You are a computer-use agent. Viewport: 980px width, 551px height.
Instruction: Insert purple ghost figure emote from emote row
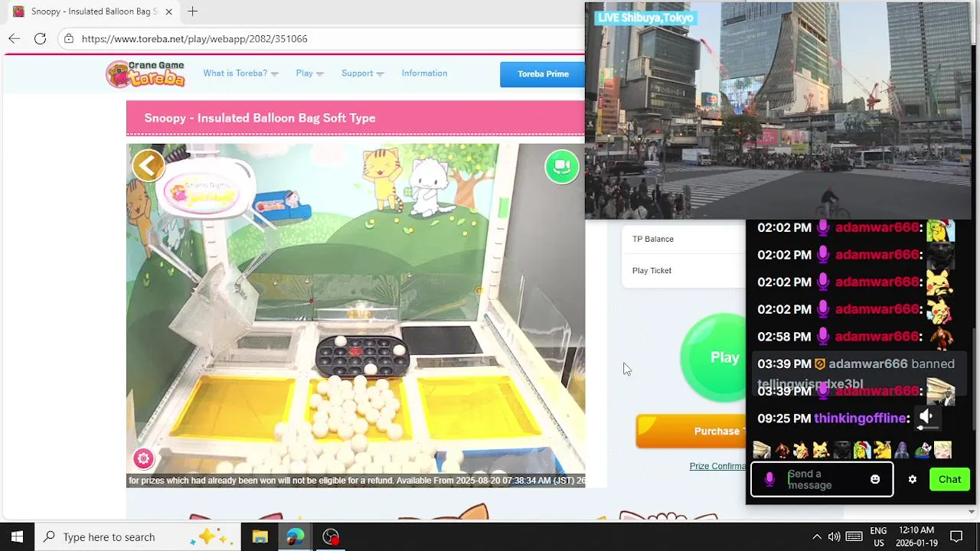pyautogui.click(x=902, y=450)
